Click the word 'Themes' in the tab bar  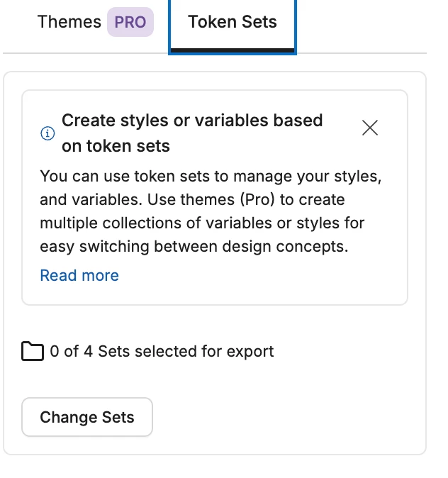69,22
